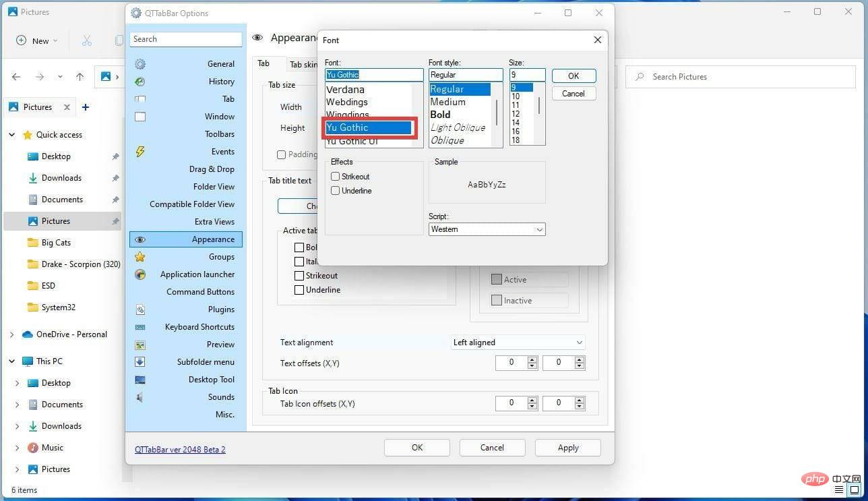Enable Underline in Font dialog effects
The height and width of the screenshot is (501, 868).
335,191
